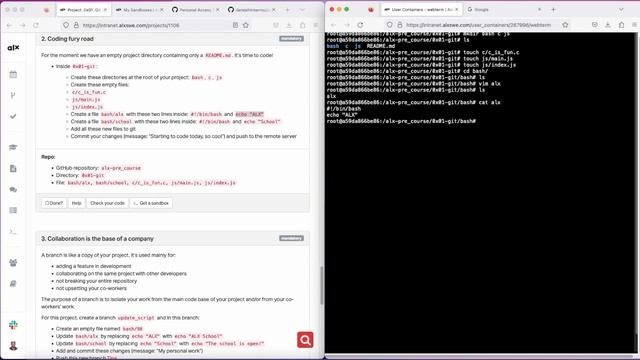This screenshot has width=640, height=360.
Task: Reload the webterm page in right browser
Action: point(360,25)
